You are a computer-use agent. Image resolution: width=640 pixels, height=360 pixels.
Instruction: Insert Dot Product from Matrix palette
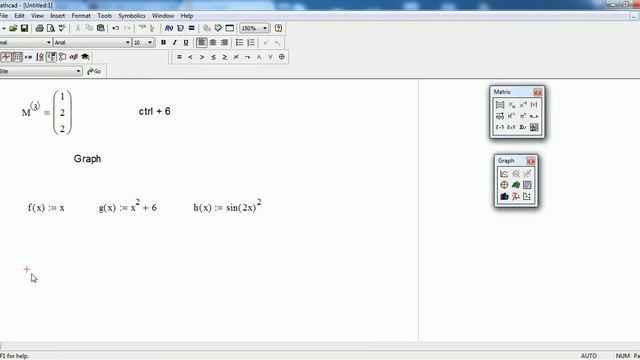coord(500,127)
